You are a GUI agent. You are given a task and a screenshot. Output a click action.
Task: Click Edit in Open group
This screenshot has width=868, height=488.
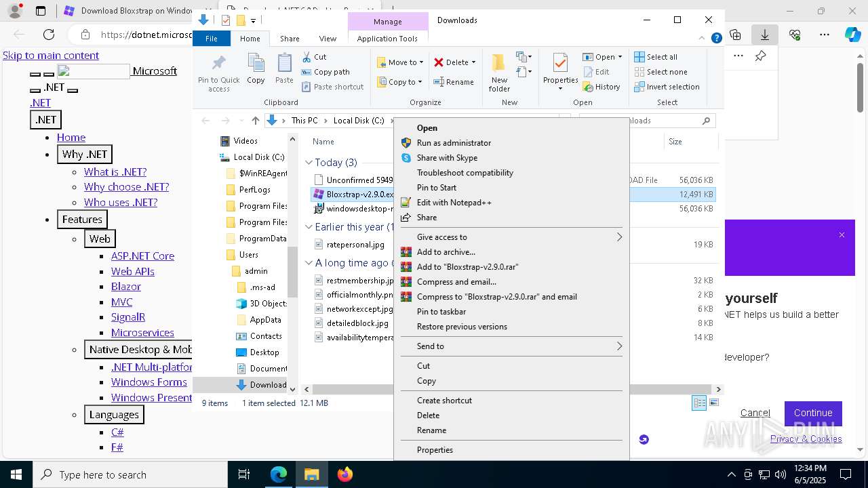595,72
